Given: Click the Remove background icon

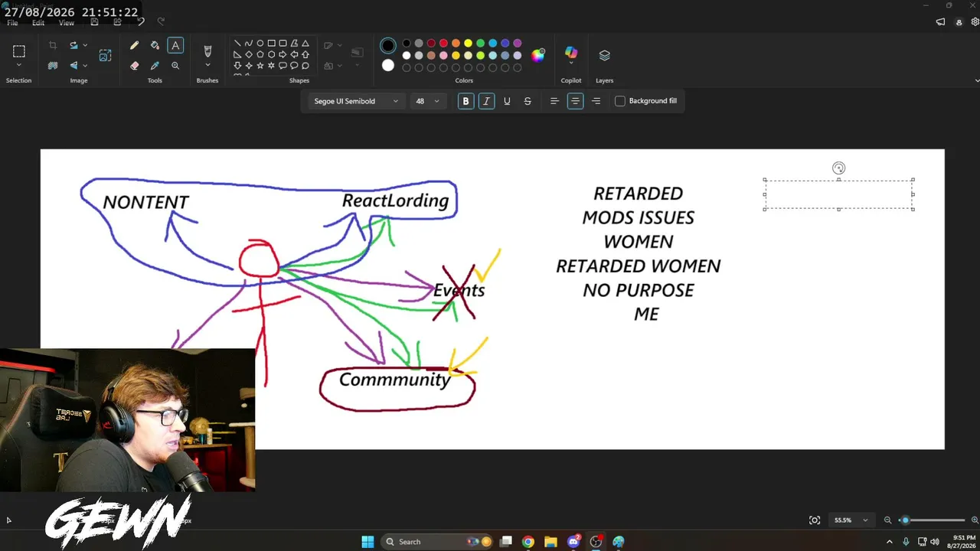Looking at the screenshot, I should click(53, 66).
